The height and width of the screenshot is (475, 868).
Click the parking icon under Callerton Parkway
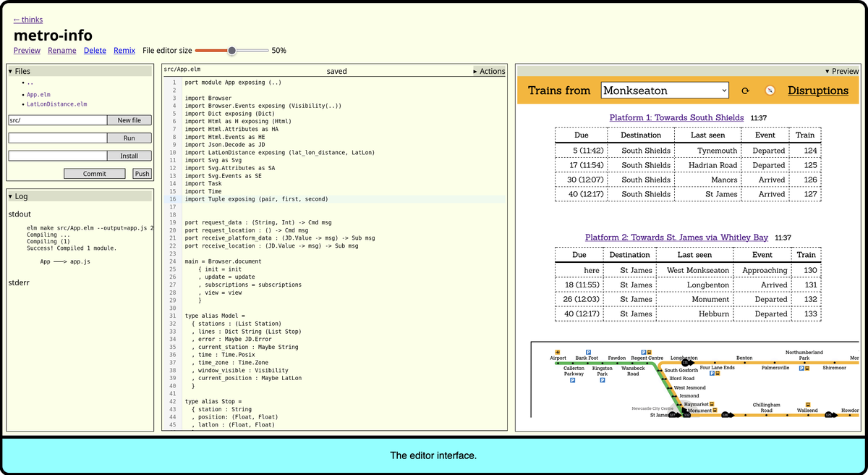click(573, 380)
